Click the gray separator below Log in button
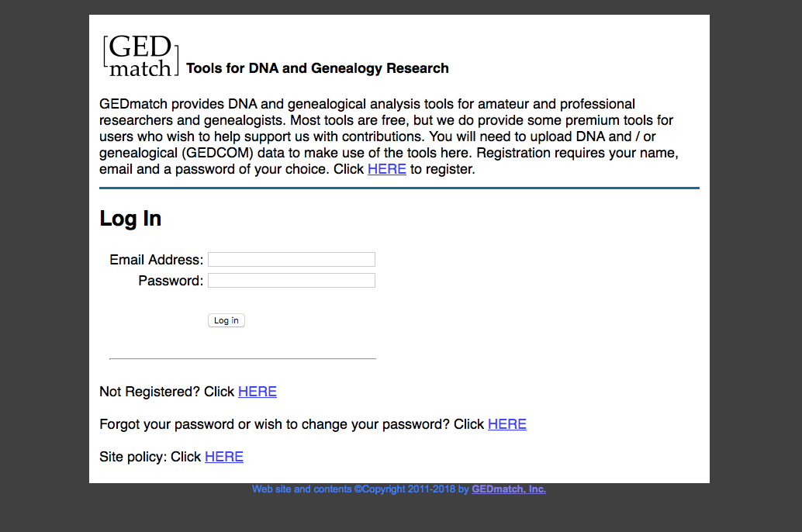This screenshot has width=802, height=532. [243, 358]
